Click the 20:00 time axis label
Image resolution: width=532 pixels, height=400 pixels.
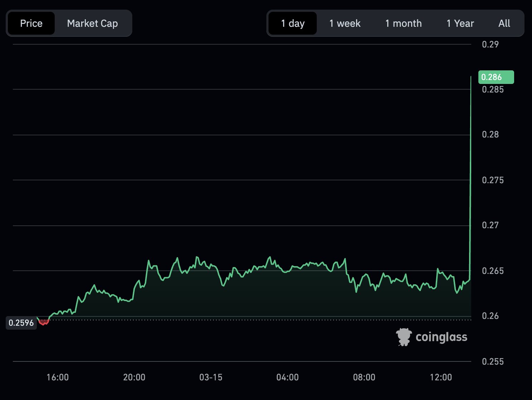click(134, 377)
